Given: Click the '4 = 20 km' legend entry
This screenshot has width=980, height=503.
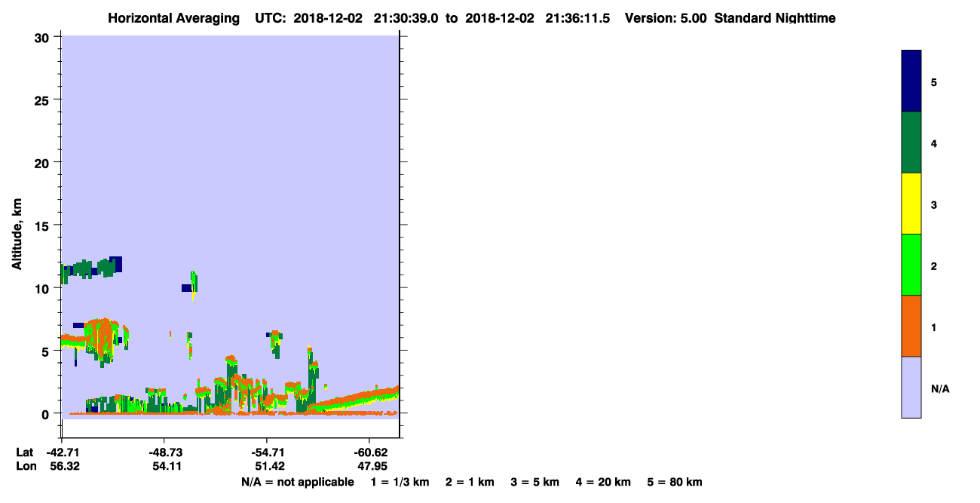Looking at the screenshot, I should [x=604, y=482].
